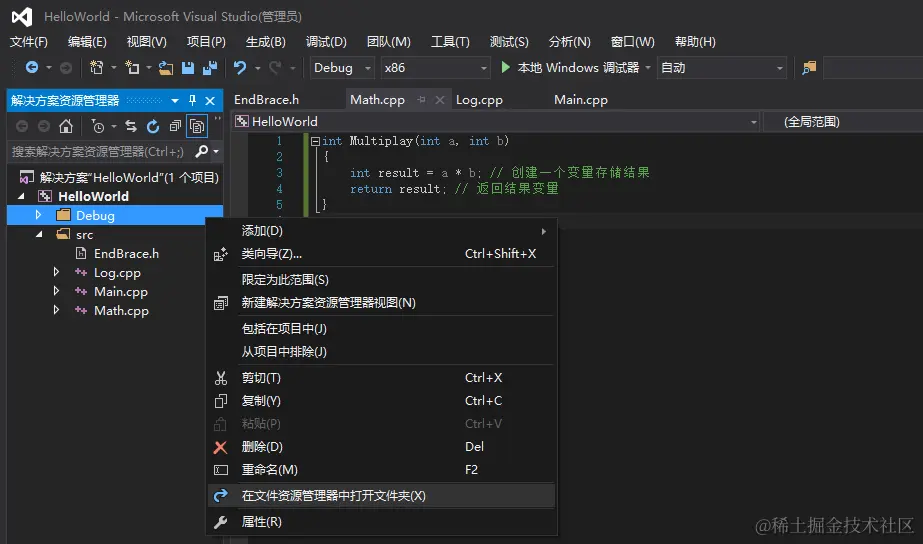Open the 文件(F) menu
Image resolution: width=923 pixels, height=544 pixels.
coord(29,42)
